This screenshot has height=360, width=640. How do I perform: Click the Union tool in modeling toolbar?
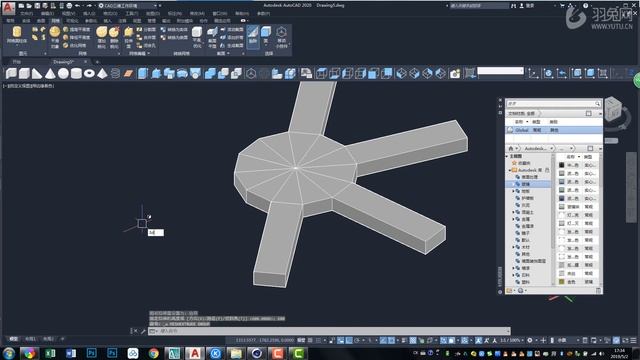pos(210,73)
